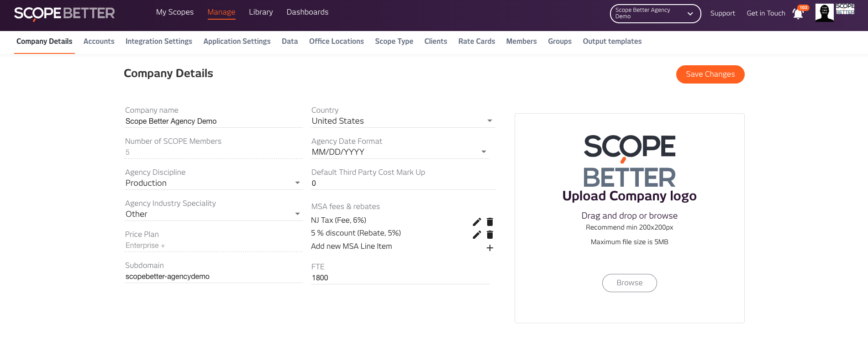The width and height of the screenshot is (868, 341).
Task: Click the "5 % discount (Rebate, 5%)" text
Action: (356, 233)
